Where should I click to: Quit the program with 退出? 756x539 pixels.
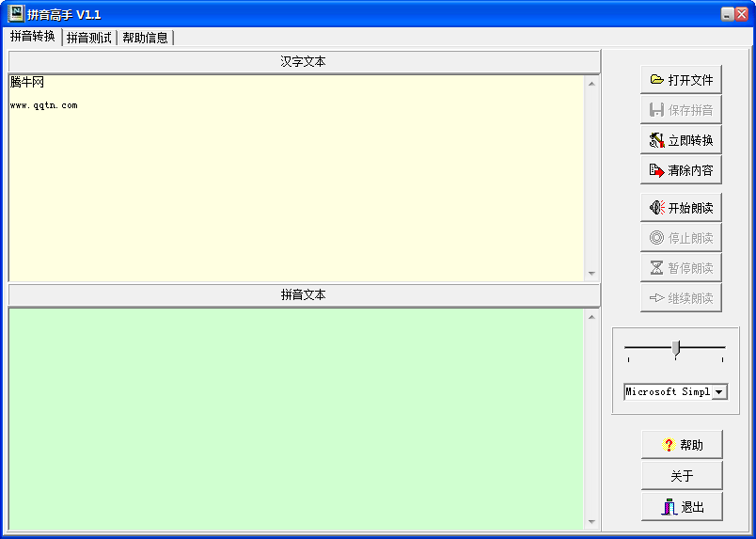pos(682,507)
